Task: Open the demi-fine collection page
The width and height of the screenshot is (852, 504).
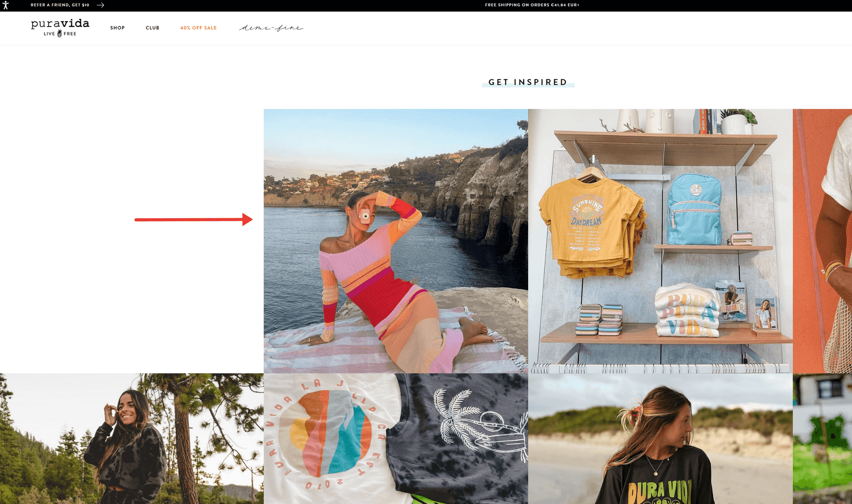Action: [x=271, y=28]
